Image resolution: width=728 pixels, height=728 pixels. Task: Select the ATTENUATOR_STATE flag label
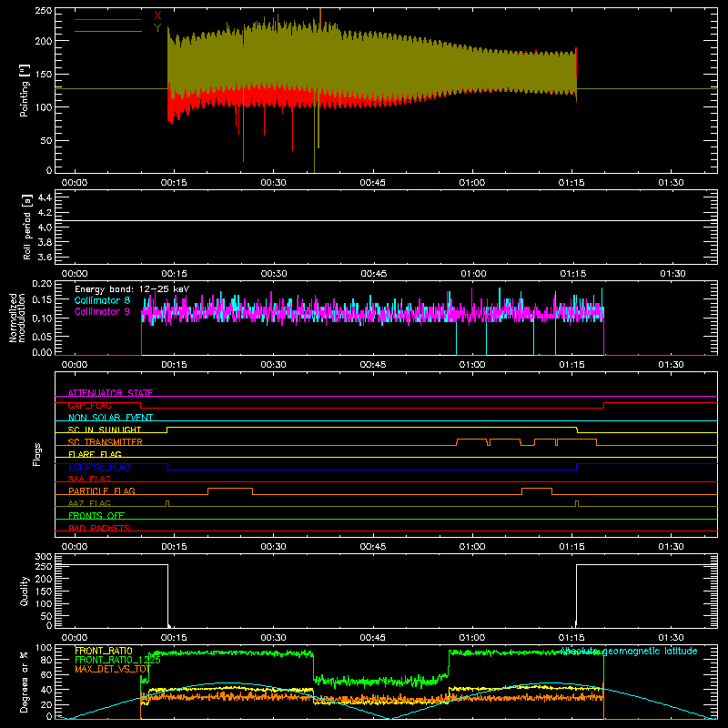tap(110, 393)
